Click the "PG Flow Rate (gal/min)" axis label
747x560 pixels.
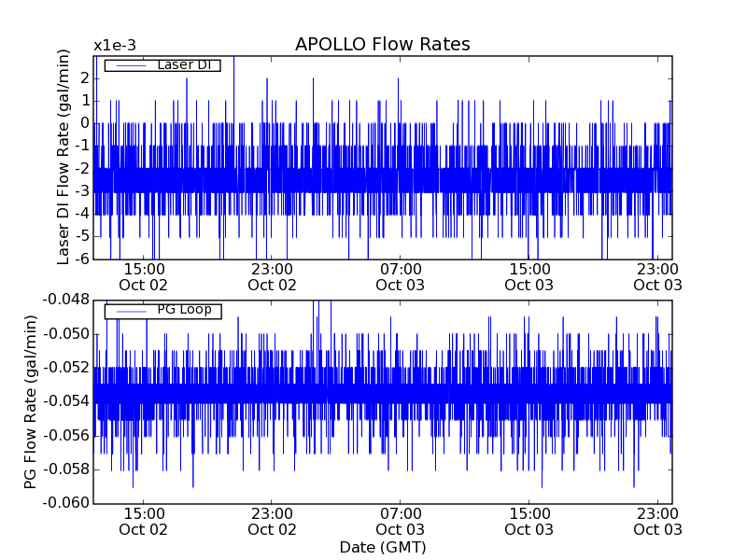[31, 401]
